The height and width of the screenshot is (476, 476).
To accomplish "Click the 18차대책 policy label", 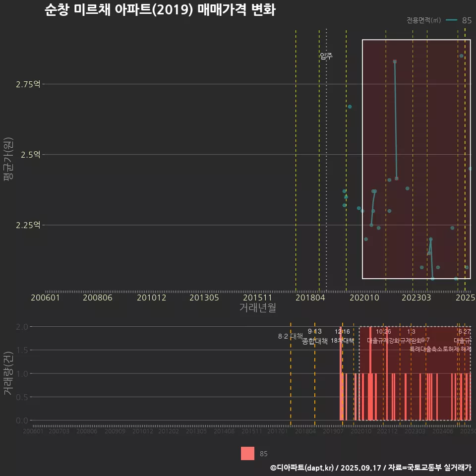I will click(x=343, y=341).
